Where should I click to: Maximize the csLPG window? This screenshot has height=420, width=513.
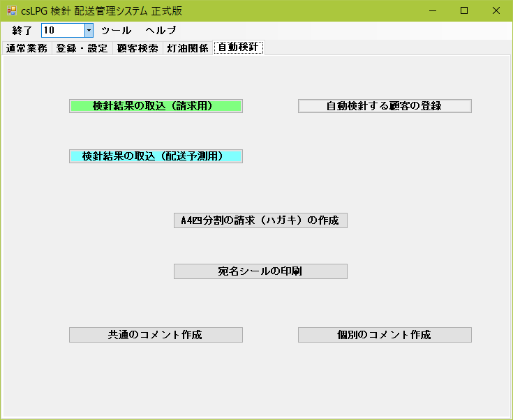(x=464, y=10)
